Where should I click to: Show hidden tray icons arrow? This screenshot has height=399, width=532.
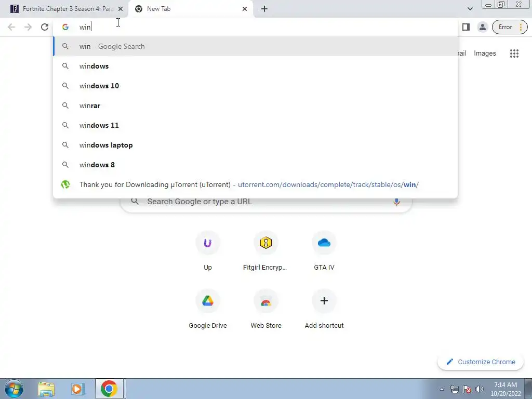(x=442, y=389)
